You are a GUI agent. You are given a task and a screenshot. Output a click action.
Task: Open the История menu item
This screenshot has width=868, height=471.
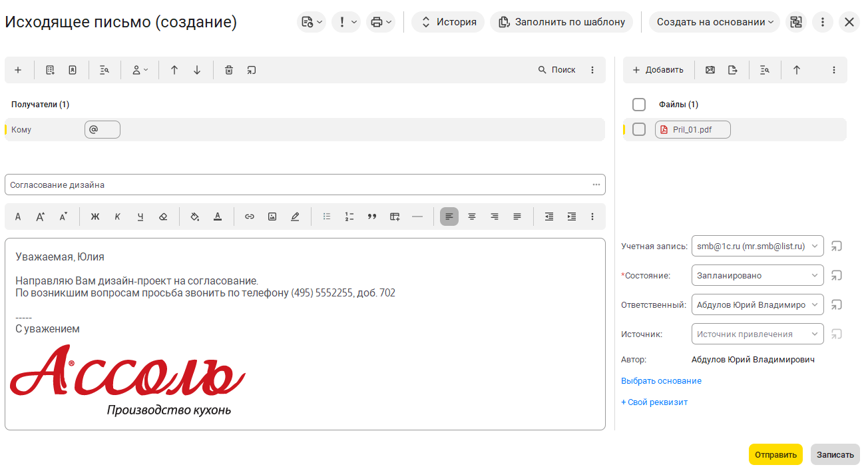[448, 22]
